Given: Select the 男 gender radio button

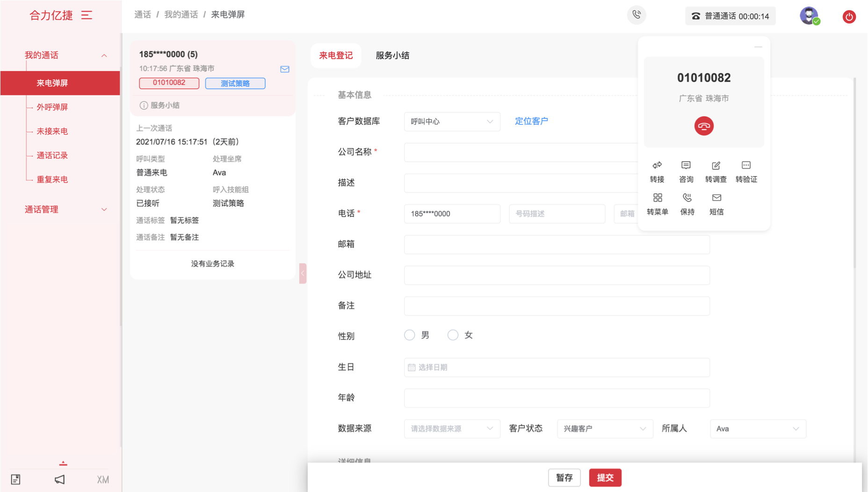Looking at the screenshot, I should coord(410,335).
